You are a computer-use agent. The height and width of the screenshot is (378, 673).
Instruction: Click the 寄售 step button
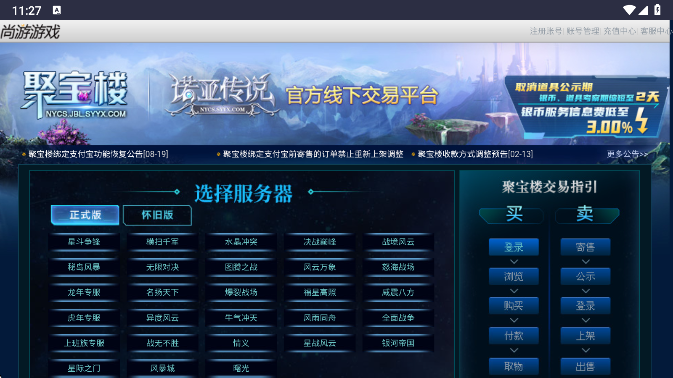585,247
